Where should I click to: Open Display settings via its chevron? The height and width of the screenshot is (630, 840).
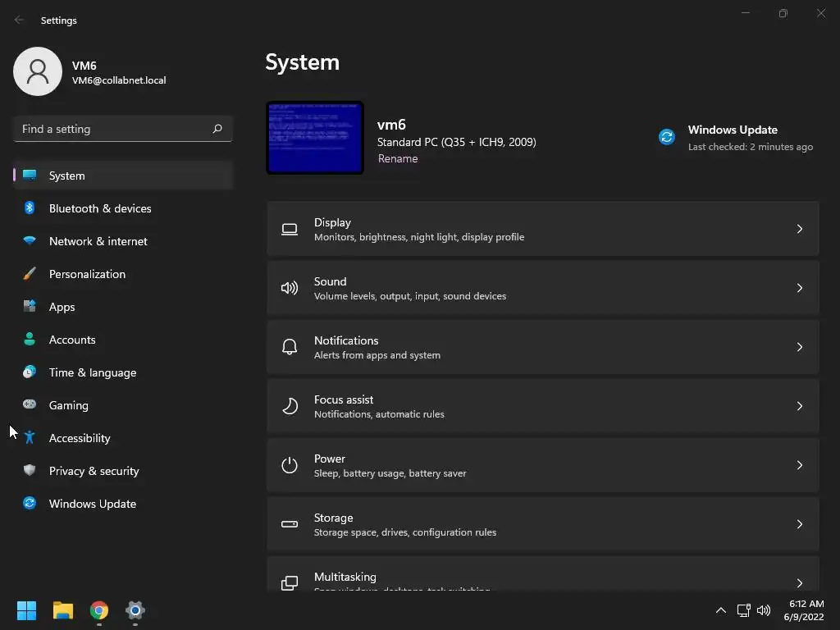[799, 229]
